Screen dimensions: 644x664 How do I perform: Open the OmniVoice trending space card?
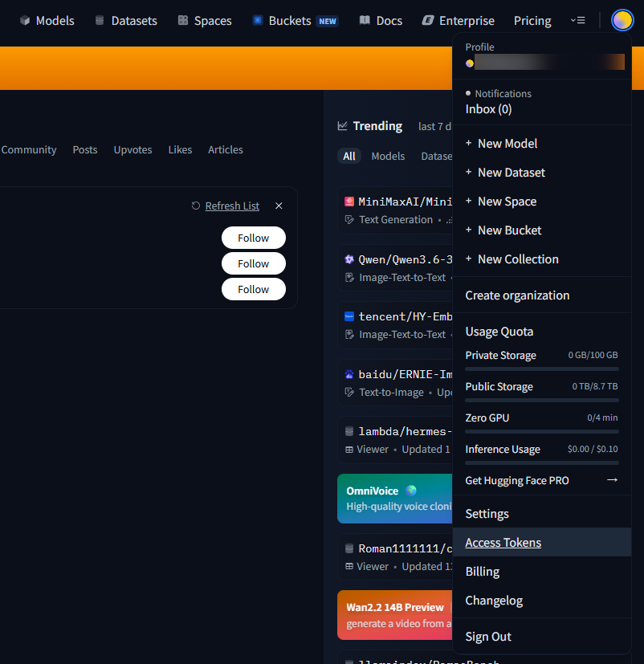click(395, 499)
